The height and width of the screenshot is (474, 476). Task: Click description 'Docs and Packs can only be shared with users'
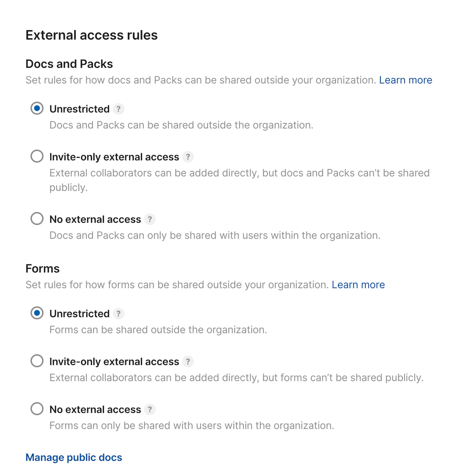click(x=215, y=235)
